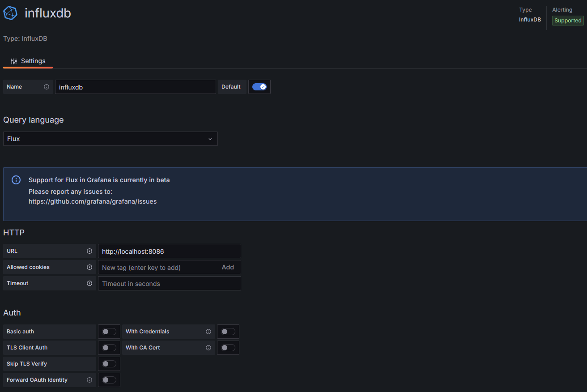The width and height of the screenshot is (587, 392).
Task: Click the sliders icon beside Settings
Action: coord(14,61)
